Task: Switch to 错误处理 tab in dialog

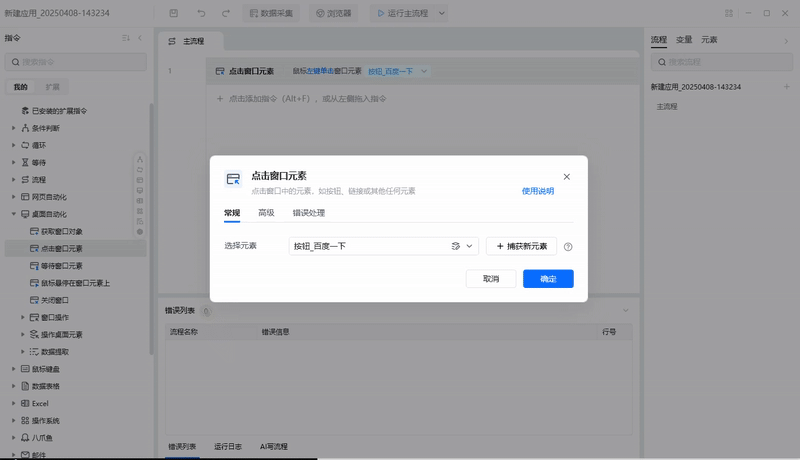Action: [309, 213]
